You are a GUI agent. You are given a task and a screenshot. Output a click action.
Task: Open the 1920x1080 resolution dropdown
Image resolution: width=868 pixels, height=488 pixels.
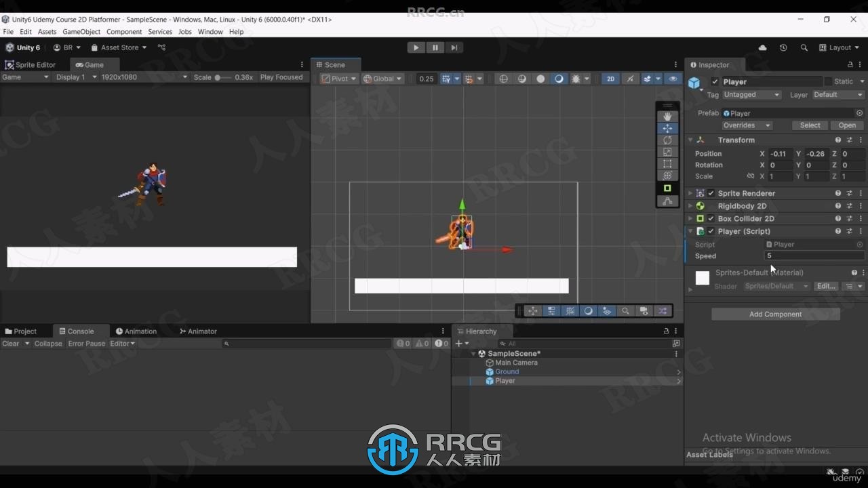point(144,77)
